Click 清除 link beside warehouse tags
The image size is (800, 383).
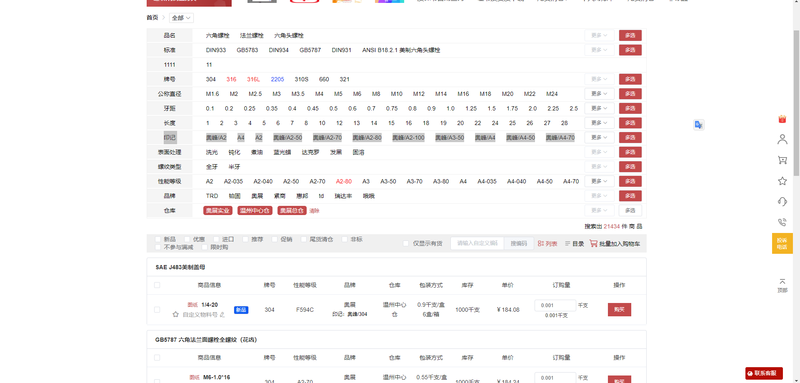click(x=314, y=211)
